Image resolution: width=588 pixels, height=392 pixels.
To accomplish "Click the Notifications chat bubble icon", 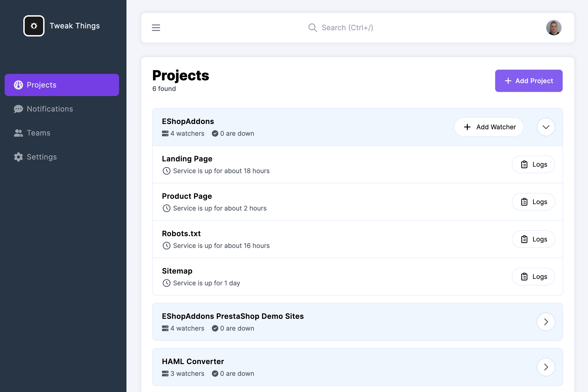I will tap(18, 109).
